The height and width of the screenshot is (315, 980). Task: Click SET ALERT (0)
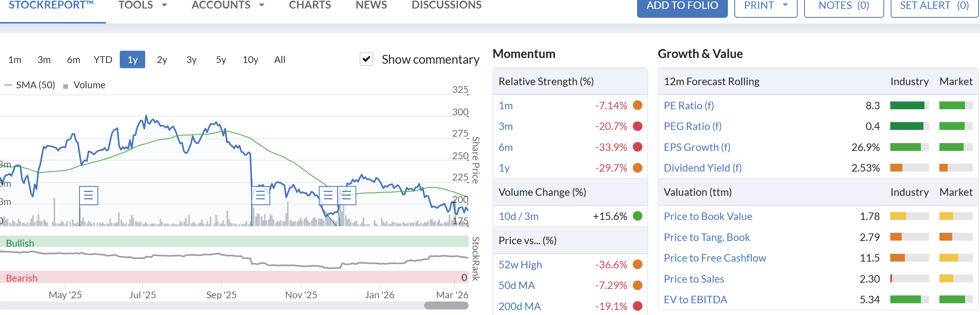point(934,6)
